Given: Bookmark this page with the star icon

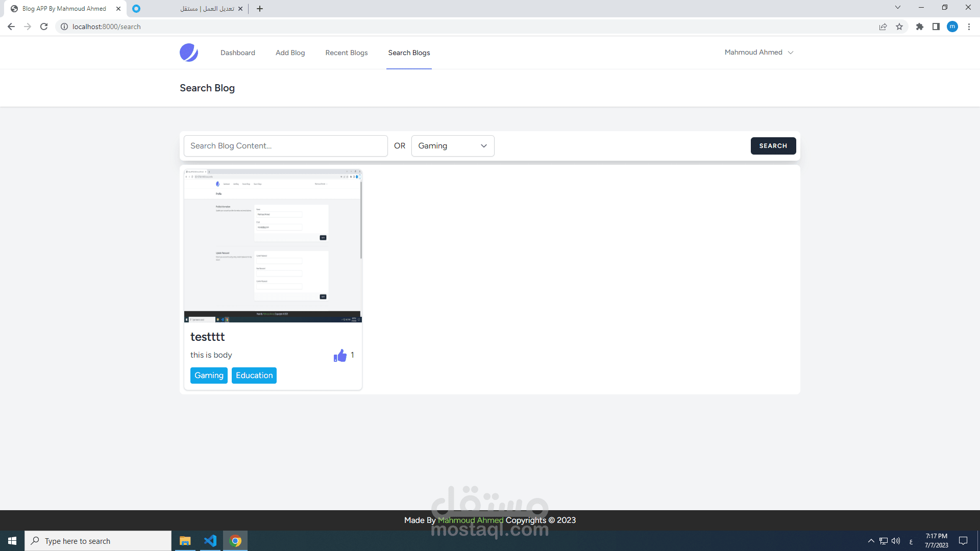Looking at the screenshot, I should coord(899,27).
